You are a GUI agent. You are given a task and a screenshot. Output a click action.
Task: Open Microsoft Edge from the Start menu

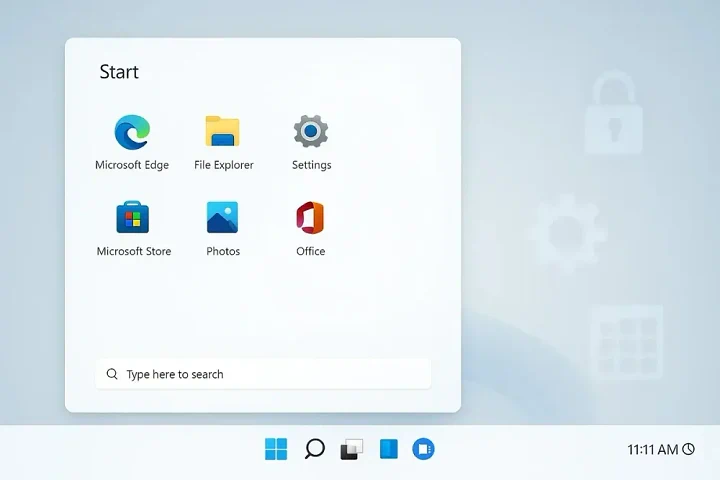(132, 132)
